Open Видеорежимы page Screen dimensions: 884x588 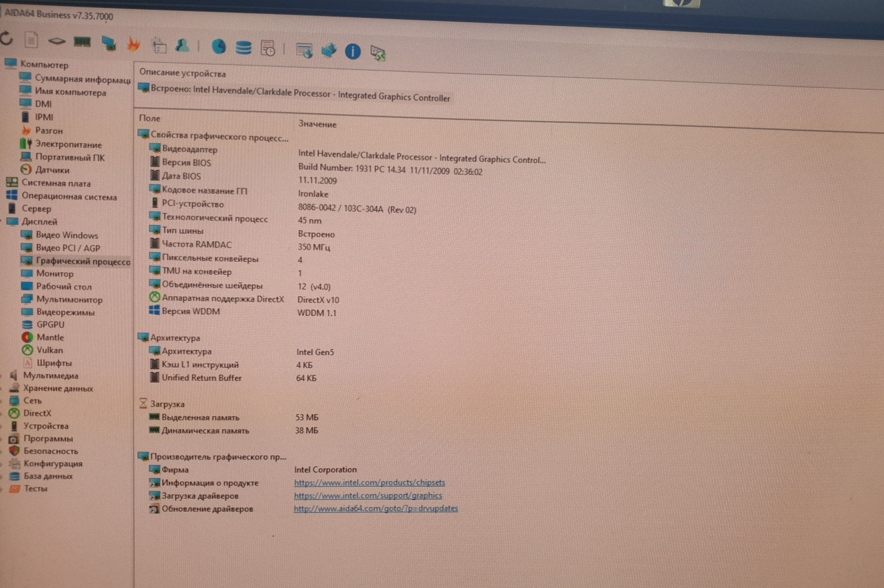58,312
